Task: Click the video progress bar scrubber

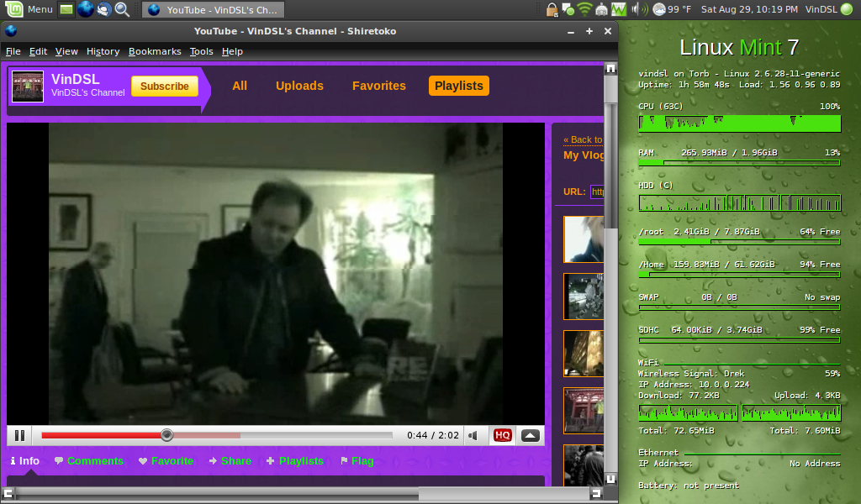Action: click(166, 435)
